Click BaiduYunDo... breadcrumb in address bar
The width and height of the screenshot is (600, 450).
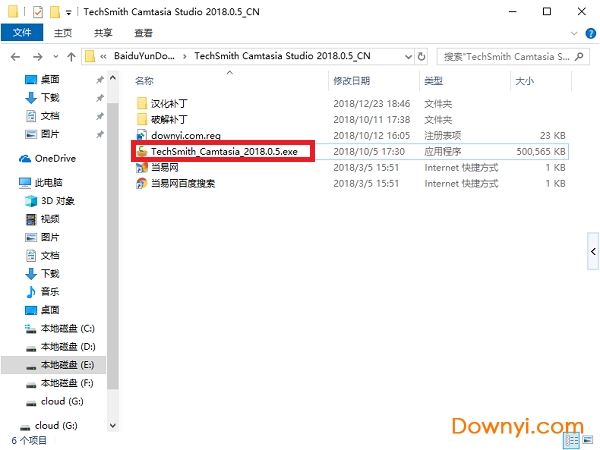[x=144, y=56]
